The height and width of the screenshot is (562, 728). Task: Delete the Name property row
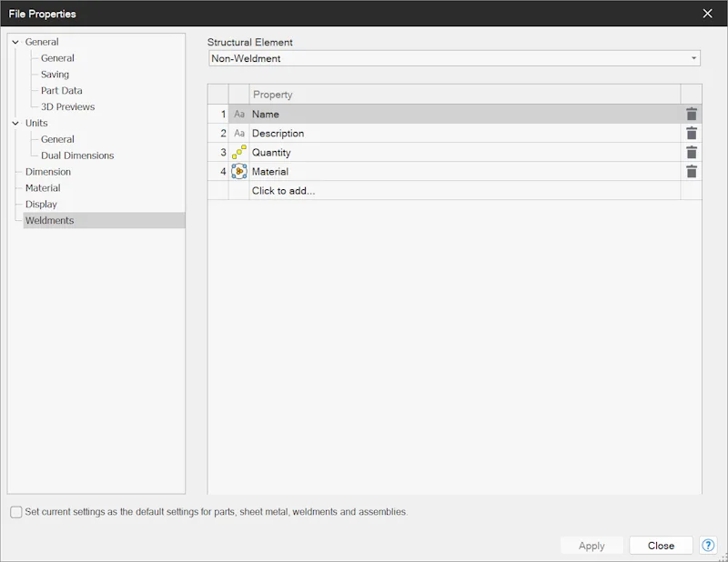[692, 115]
